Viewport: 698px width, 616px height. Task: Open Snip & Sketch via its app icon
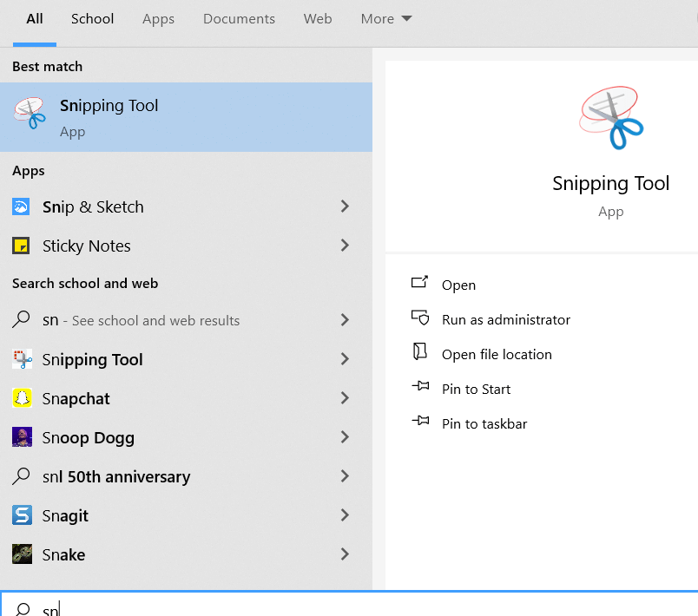tap(23, 206)
